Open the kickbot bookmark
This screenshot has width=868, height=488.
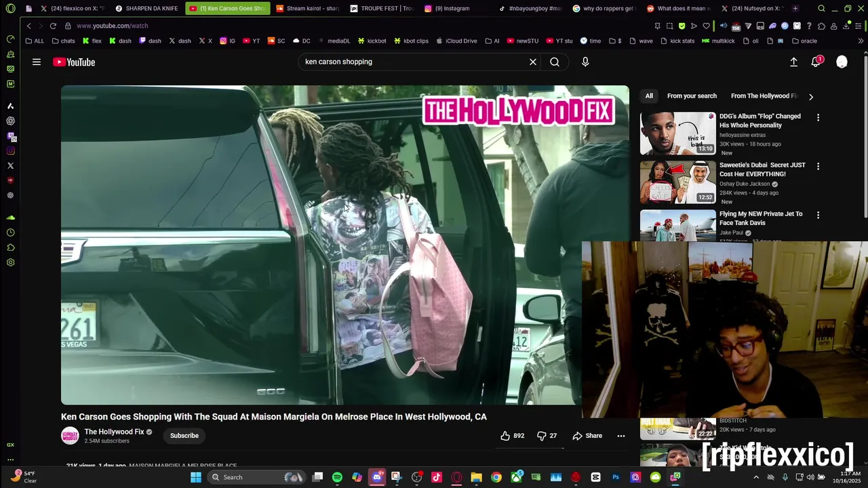pos(372,41)
